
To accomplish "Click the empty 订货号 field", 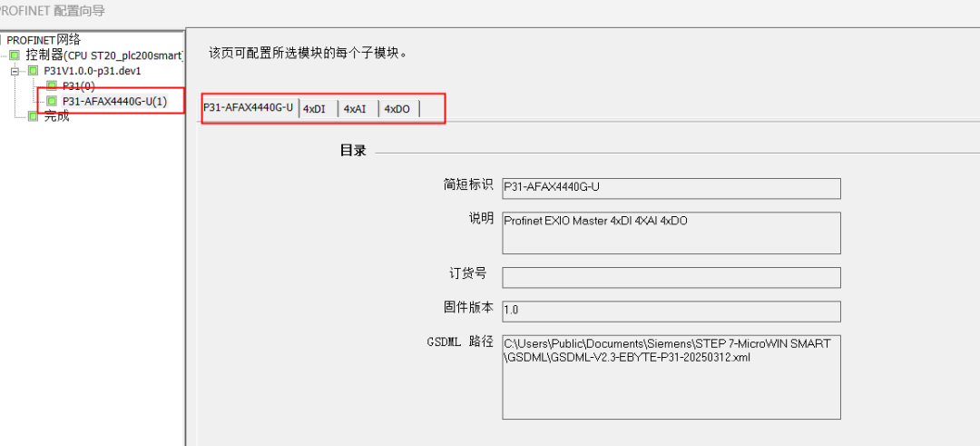I will point(671,278).
